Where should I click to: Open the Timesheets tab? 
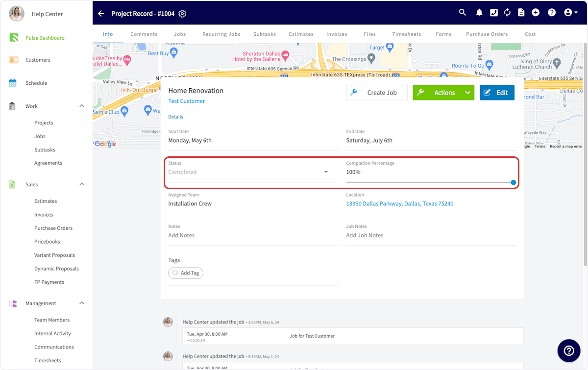click(407, 34)
